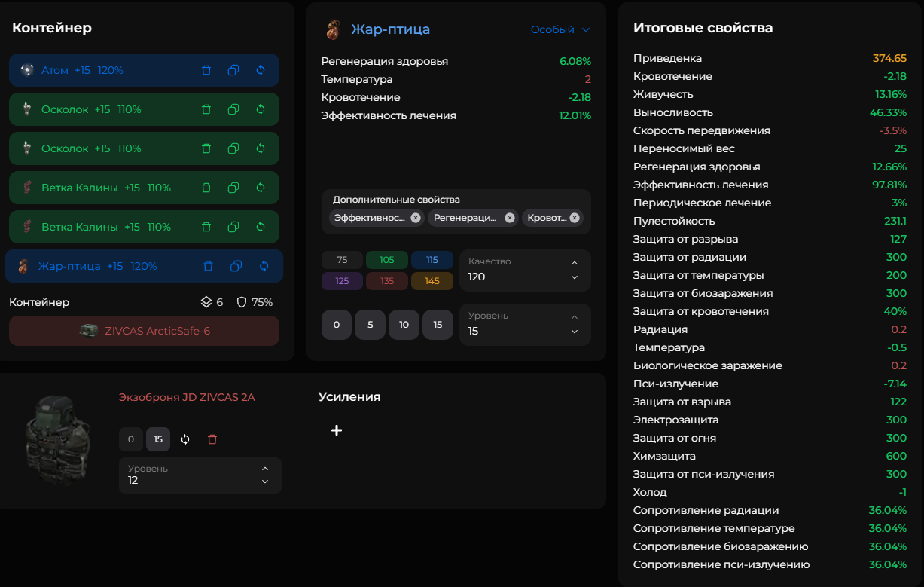Increase the Качество value with the up arrow
The image size is (924, 587).
pyautogui.click(x=575, y=262)
